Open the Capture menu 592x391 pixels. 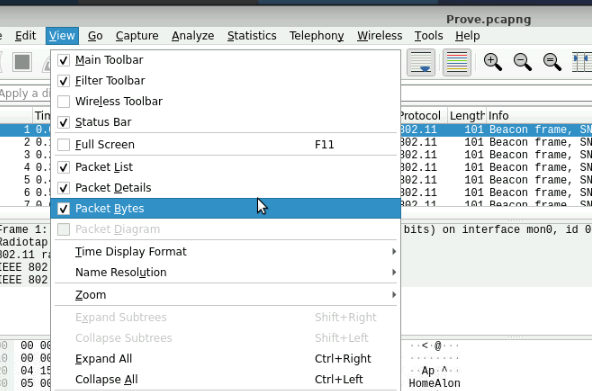point(137,36)
